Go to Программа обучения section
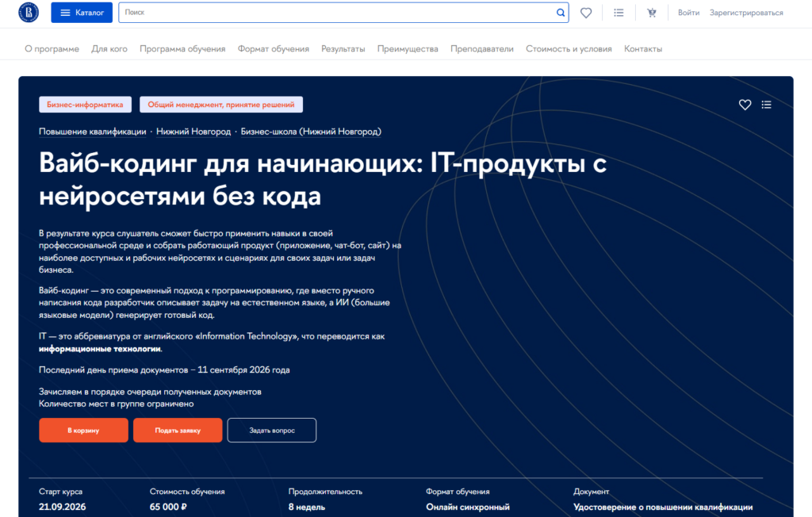This screenshot has height=517, width=812. [x=182, y=48]
